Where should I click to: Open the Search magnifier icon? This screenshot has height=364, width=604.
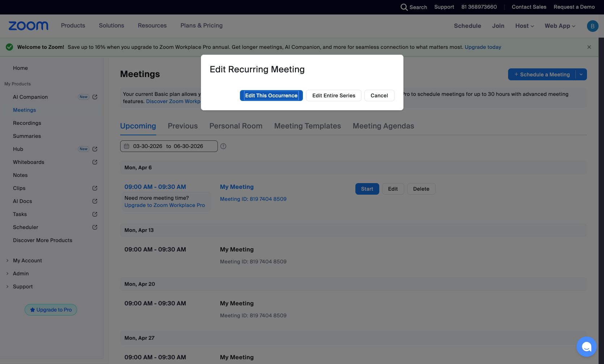404,7
